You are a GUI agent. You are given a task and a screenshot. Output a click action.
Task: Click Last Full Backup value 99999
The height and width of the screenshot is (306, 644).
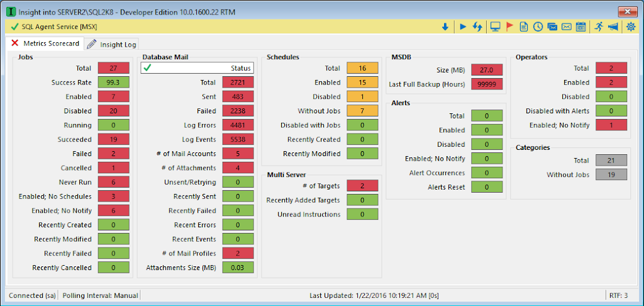pyautogui.click(x=487, y=84)
